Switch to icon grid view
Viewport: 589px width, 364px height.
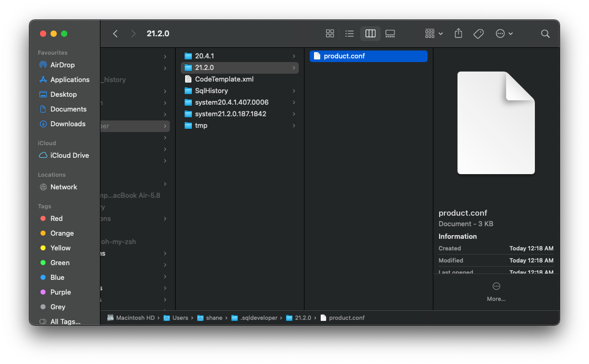click(330, 34)
